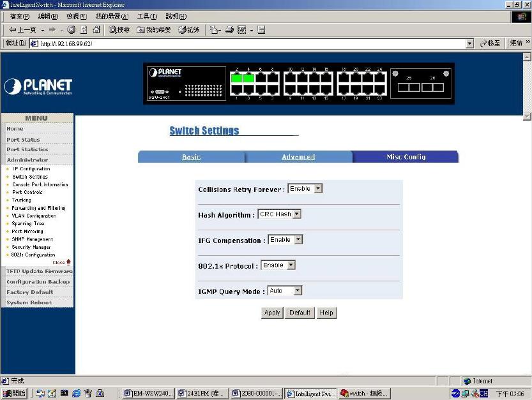Open VLAN Configuration in the sidebar
Screen dimensions: 532x400
click(34, 216)
